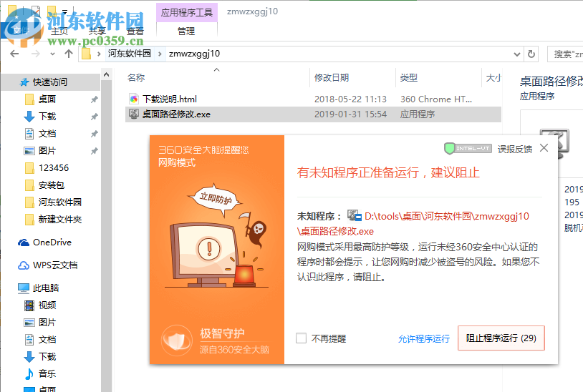Open 河东软件园 folder in sidebar

(x=60, y=202)
